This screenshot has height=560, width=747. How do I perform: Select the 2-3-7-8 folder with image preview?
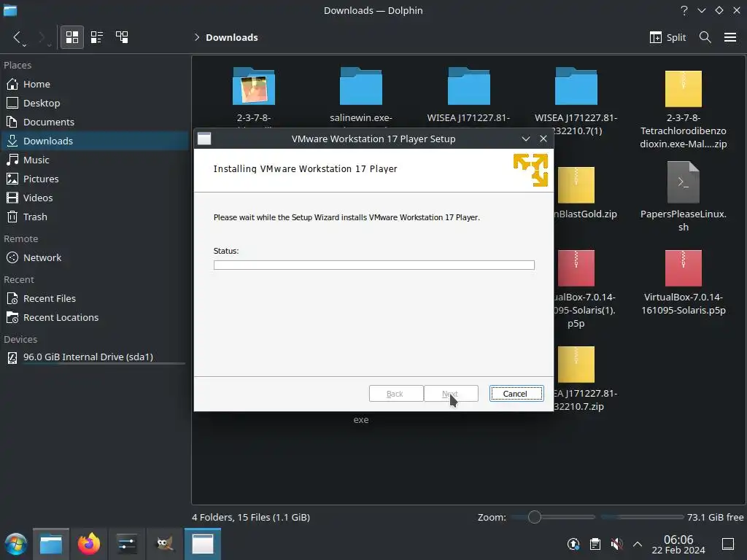(x=253, y=86)
